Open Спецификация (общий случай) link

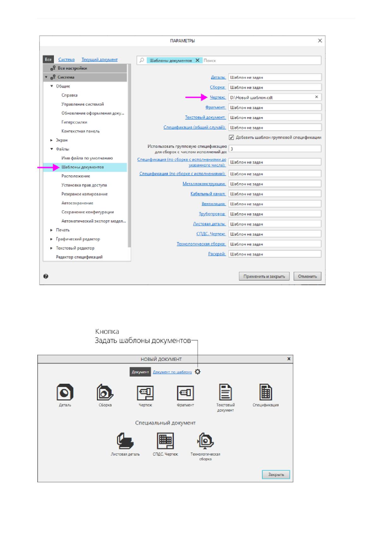[x=195, y=127]
